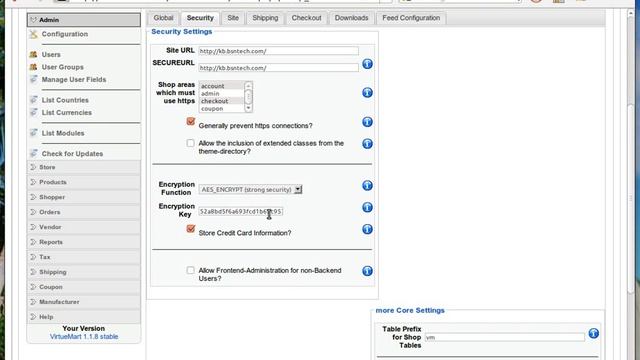
Task: Expand the Tax sidebar section
Action: click(x=84, y=257)
